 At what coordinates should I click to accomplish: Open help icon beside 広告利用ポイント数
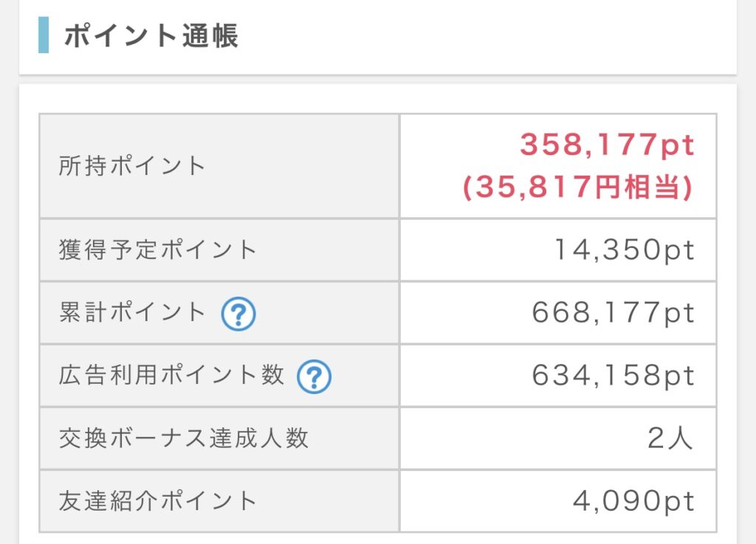tap(314, 376)
